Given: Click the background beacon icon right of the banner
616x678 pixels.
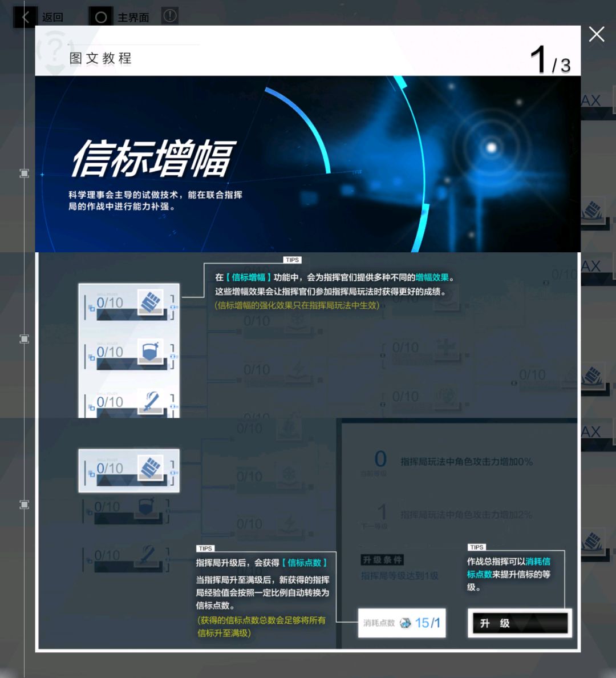Looking at the screenshot, I should 593,212.
